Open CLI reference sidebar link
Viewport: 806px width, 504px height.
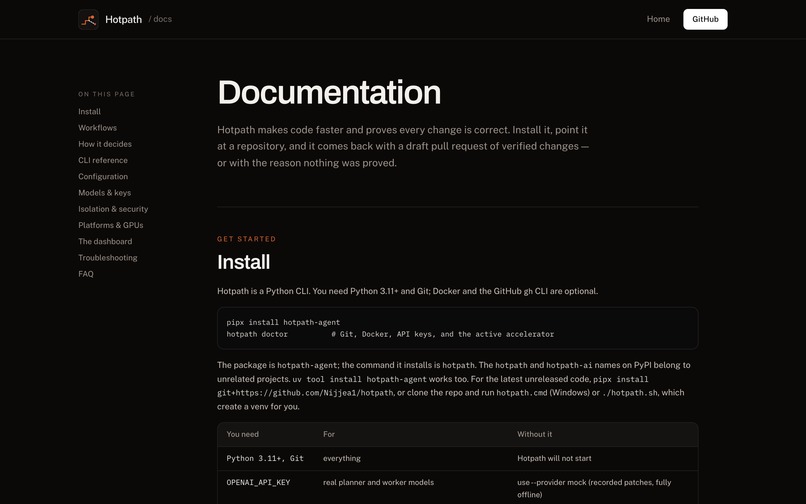pos(103,160)
